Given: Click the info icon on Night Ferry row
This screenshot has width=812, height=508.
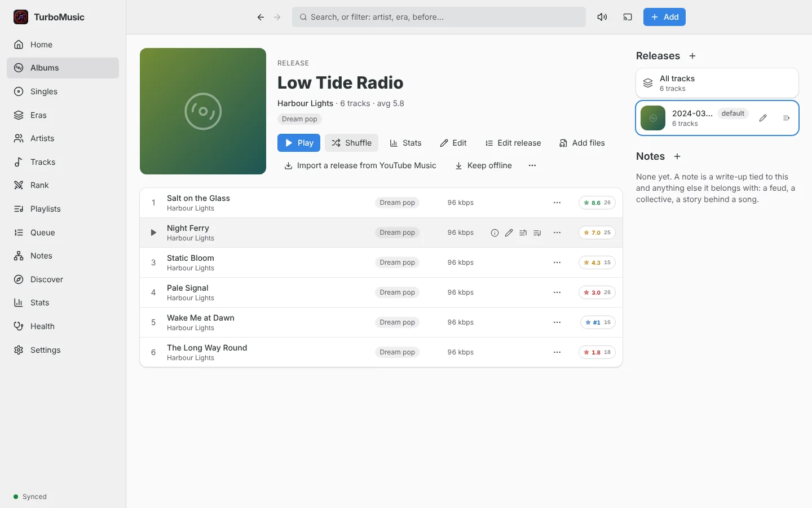Looking at the screenshot, I should tap(495, 233).
